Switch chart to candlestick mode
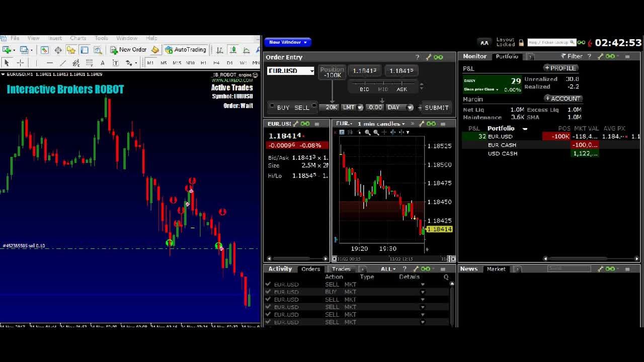The image size is (644, 362). 233,50
